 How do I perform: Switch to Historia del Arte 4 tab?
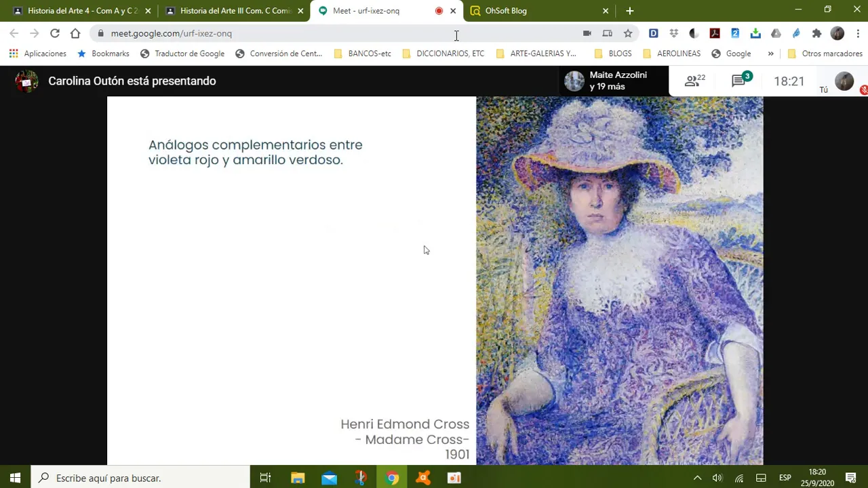[81, 11]
